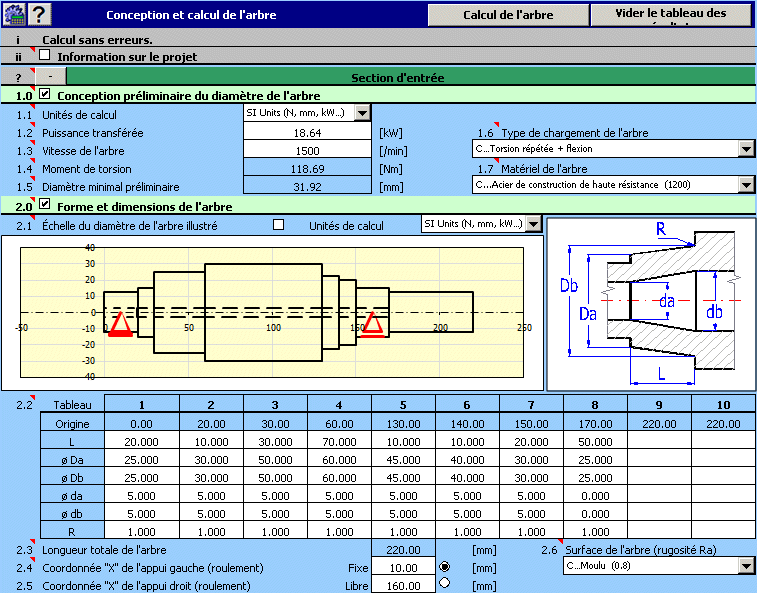The image size is (757, 593).
Task: Click the '?' cell beside Section d'entrée
Action: (x=18, y=77)
